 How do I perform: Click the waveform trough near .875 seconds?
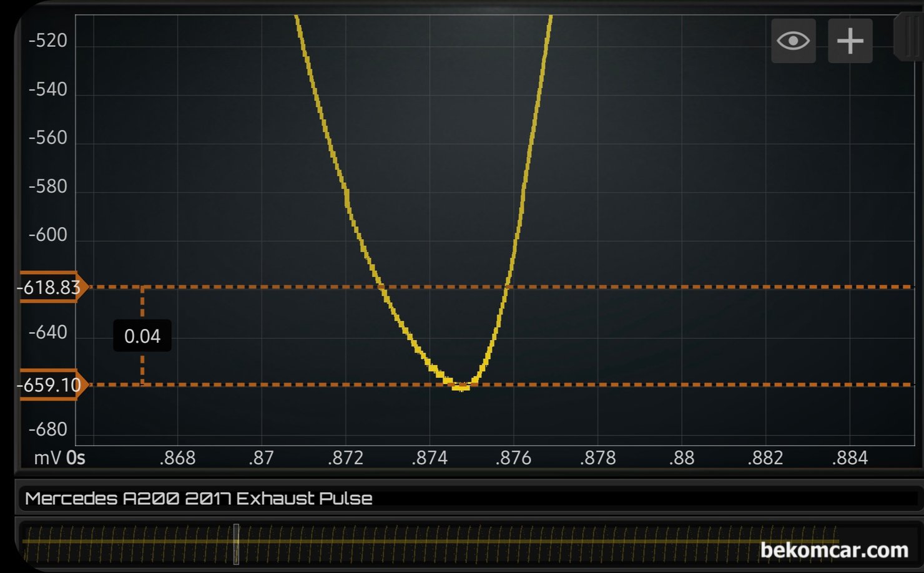(461, 386)
